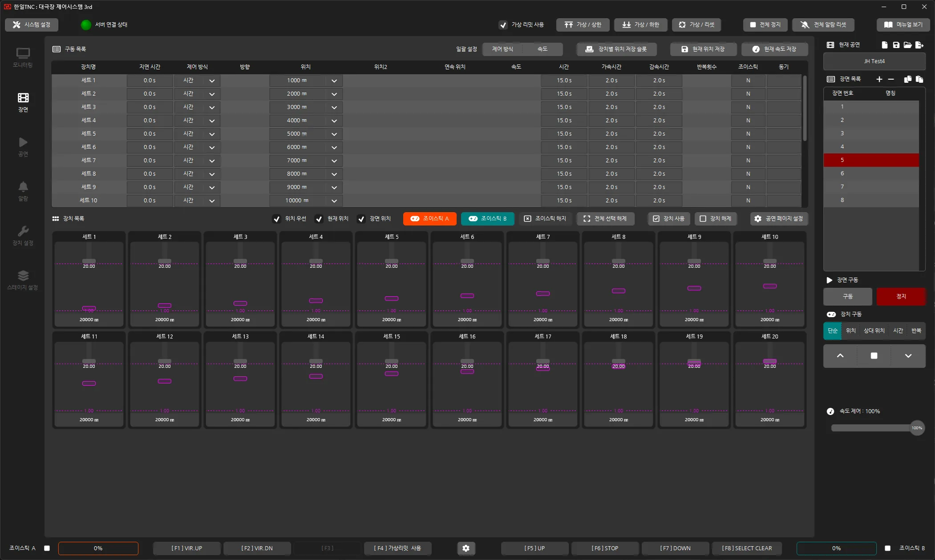Move device up with arrow button
The width and height of the screenshot is (935, 560).
pyautogui.click(x=840, y=356)
